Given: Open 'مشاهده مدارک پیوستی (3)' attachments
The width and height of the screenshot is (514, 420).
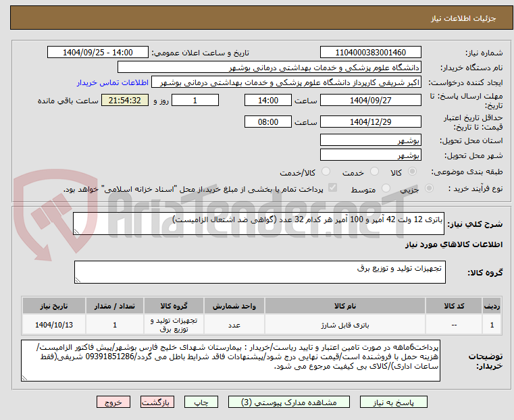Looking at the screenshot, I should (289, 402).
